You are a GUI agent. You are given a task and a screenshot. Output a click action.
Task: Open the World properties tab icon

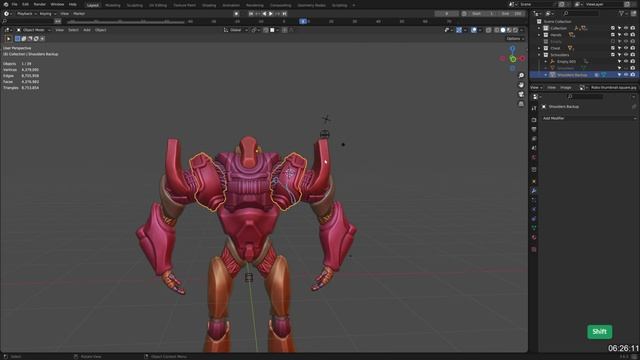tap(534, 157)
